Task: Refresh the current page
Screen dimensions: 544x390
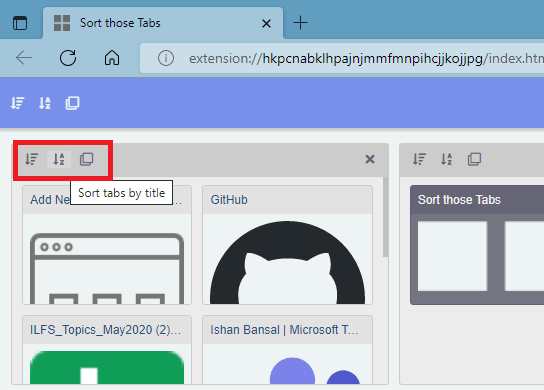Action: 68,58
